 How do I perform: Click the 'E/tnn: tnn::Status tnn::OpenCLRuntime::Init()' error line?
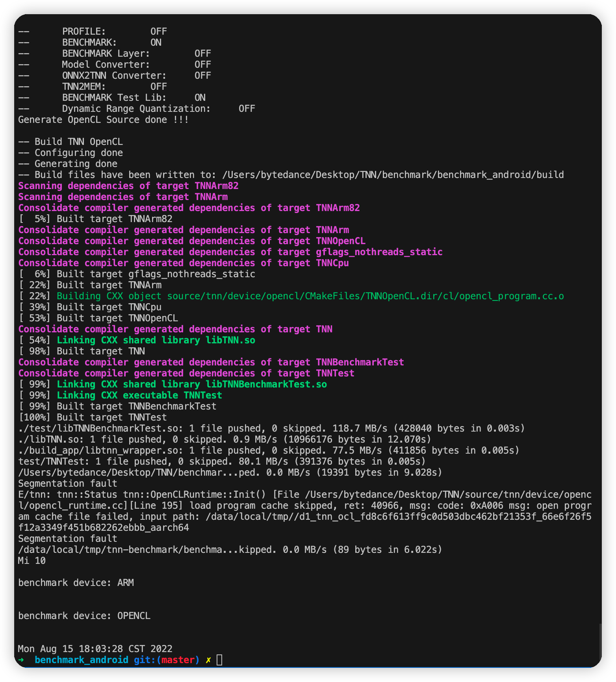coord(305,495)
